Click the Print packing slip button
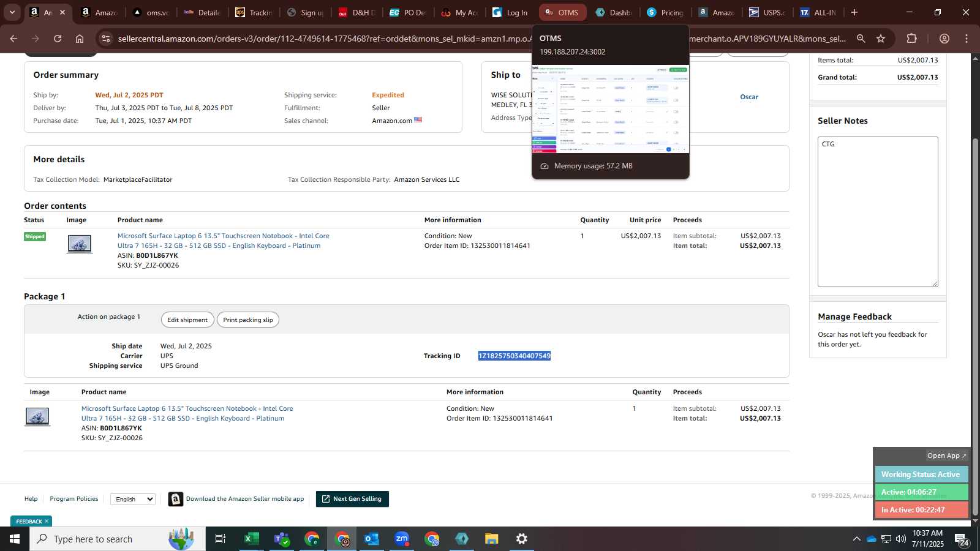This screenshot has height=551, width=980. (x=248, y=320)
